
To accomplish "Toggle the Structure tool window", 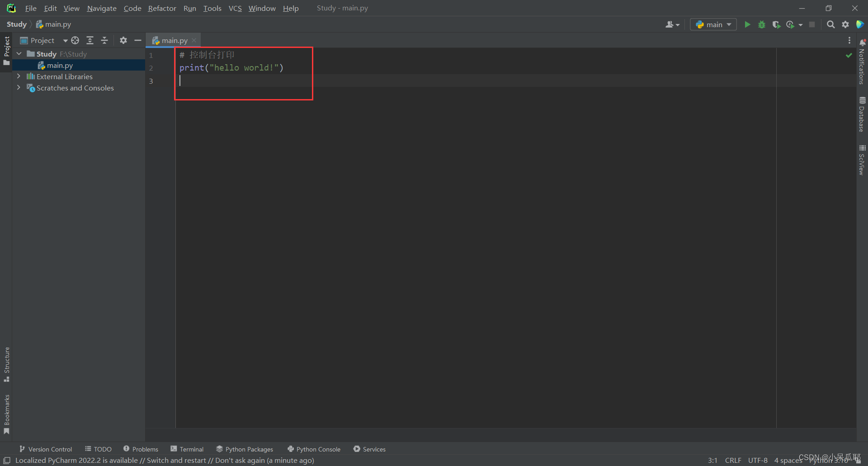I will click(6, 365).
